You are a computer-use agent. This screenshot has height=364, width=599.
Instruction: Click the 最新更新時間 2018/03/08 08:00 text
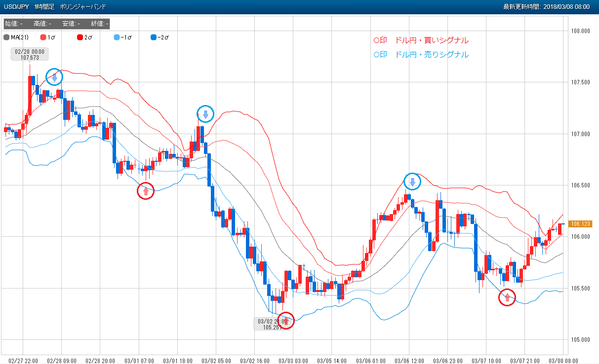[x=546, y=6]
